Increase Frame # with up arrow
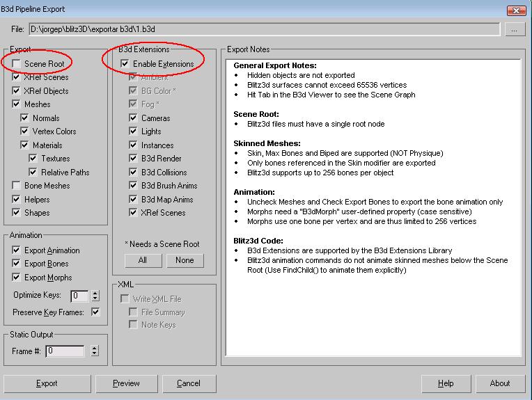 click(x=95, y=348)
